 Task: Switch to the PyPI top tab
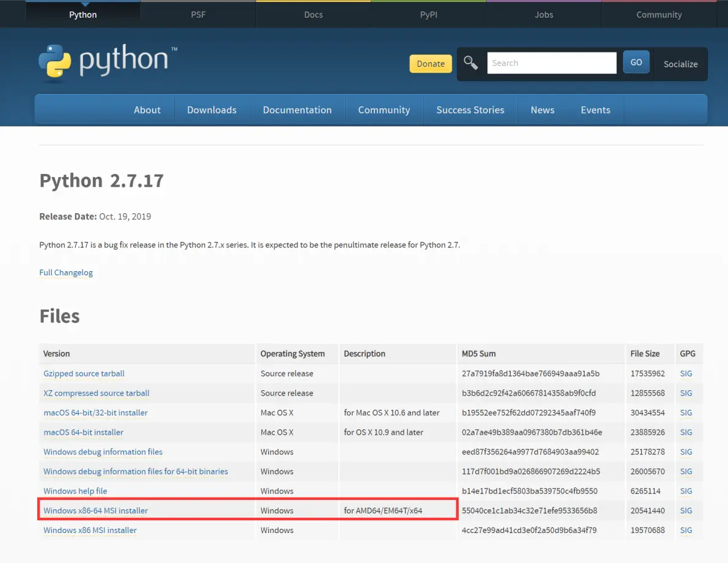(x=429, y=15)
